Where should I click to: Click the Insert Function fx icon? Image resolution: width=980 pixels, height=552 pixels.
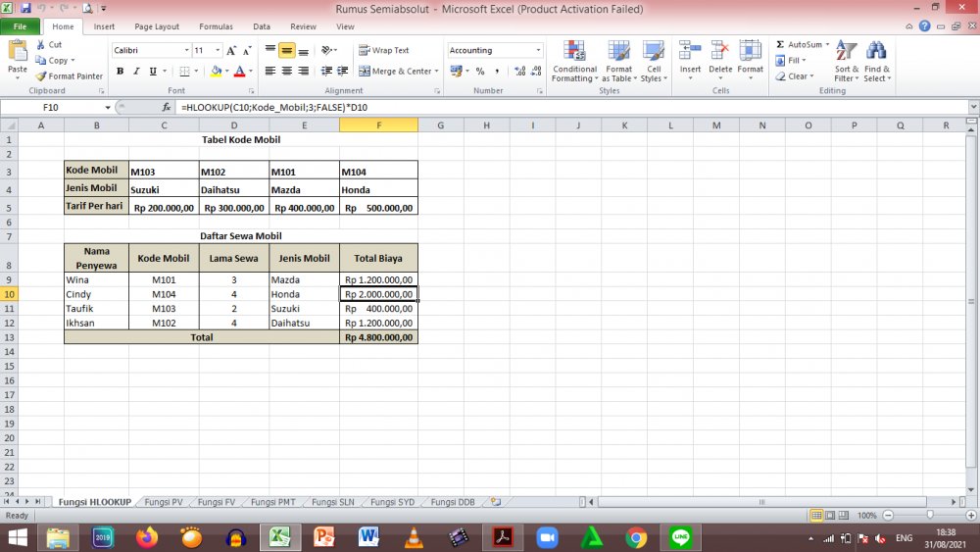(x=167, y=108)
